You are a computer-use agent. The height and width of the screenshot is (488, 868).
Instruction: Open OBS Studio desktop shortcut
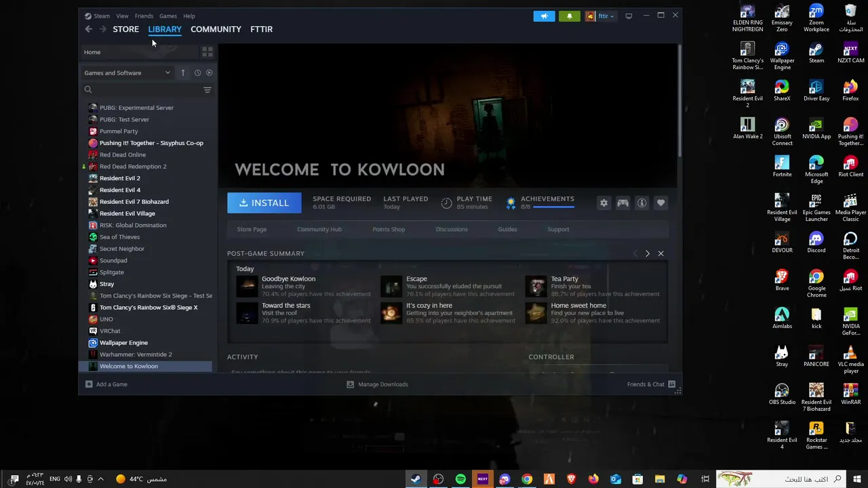coord(782,394)
